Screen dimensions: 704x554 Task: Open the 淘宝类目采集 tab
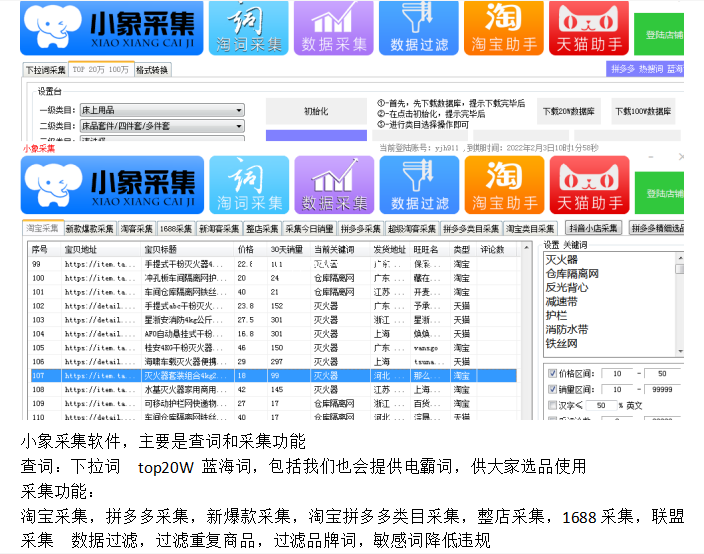[530, 229]
